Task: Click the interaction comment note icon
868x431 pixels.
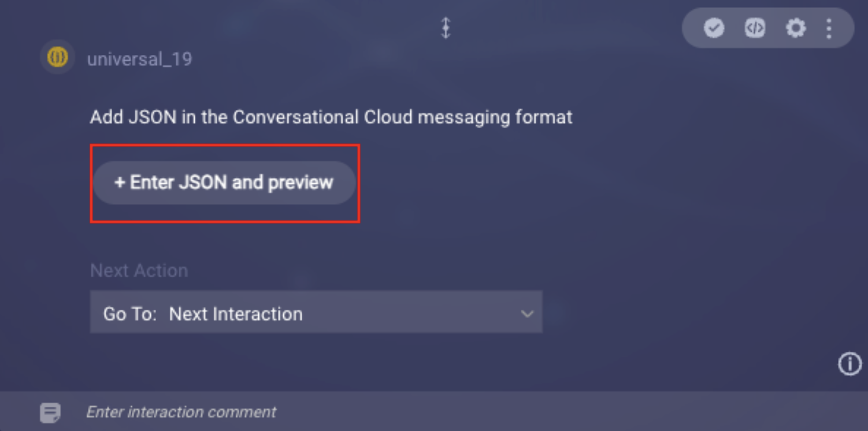Action: coord(50,413)
